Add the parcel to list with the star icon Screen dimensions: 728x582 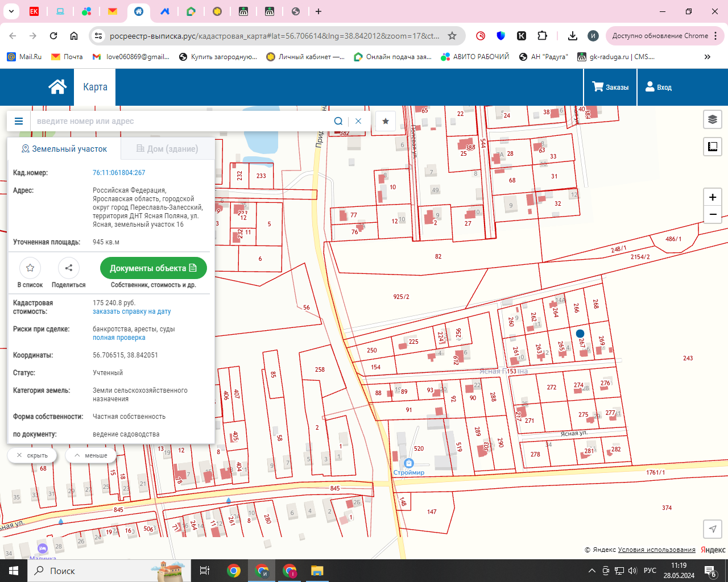[30, 268]
